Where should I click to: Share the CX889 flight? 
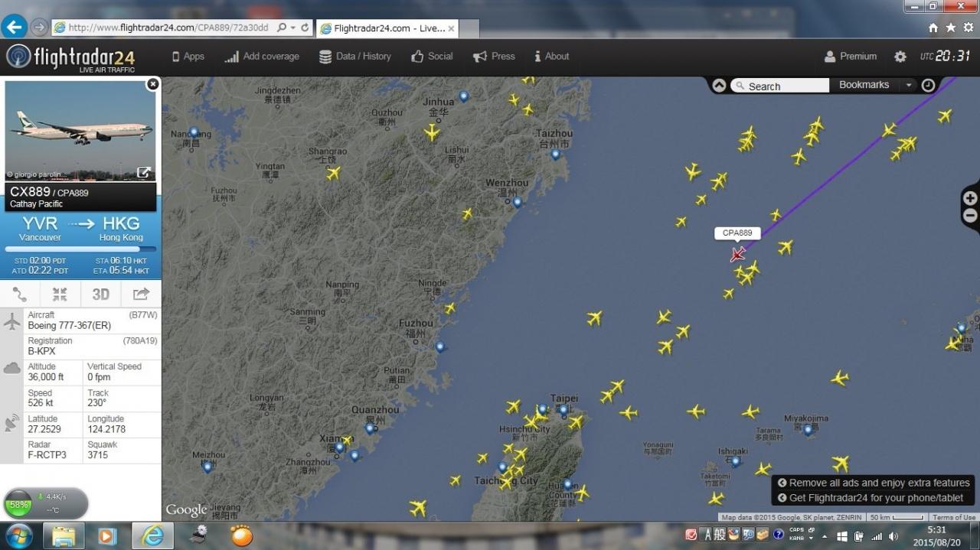coord(141,294)
